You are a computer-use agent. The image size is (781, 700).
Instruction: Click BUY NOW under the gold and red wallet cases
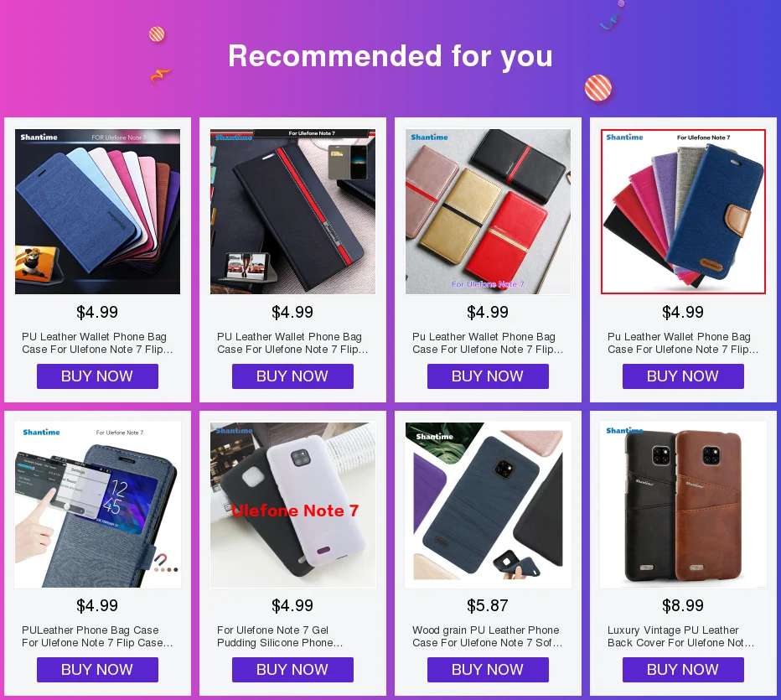488,376
